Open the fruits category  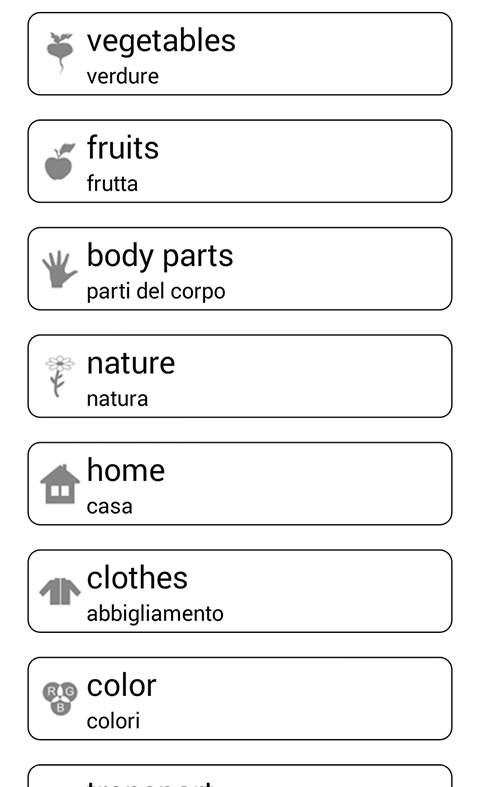click(x=240, y=161)
